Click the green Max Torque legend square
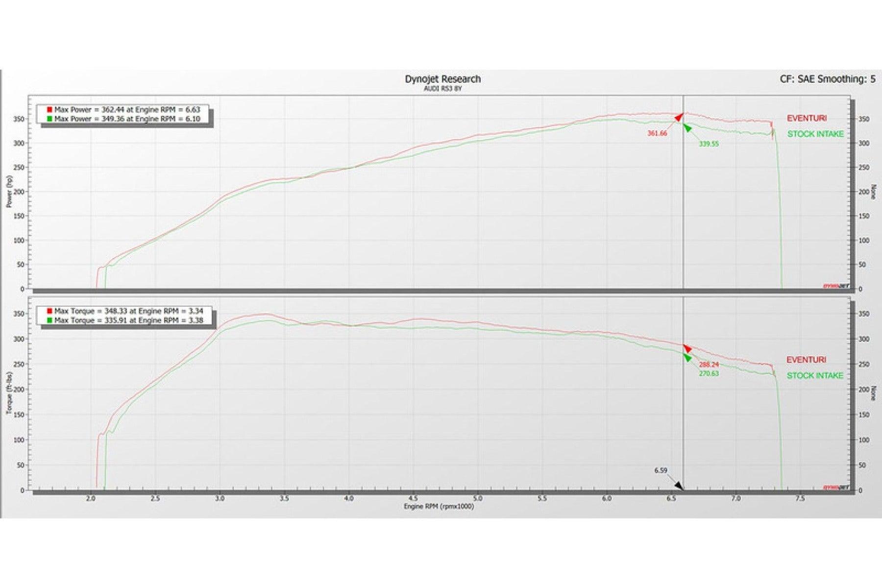882x588 pixels. (49, 320)
